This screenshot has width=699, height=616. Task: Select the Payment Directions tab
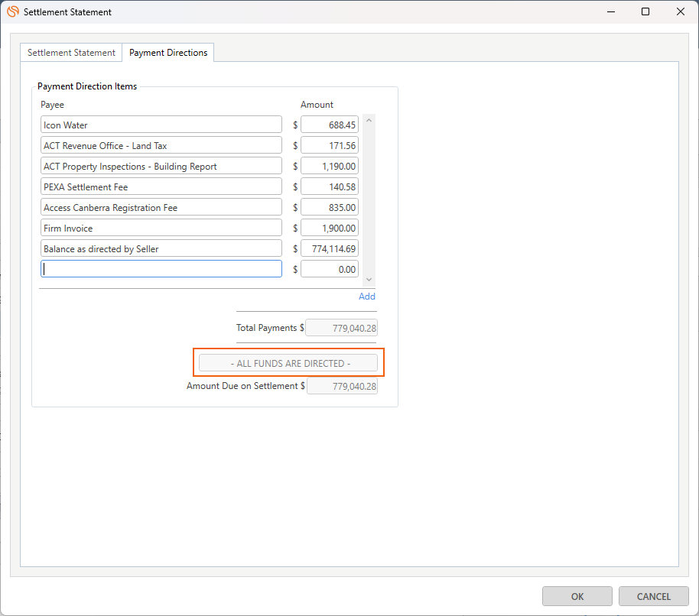(x=168, y=53)
